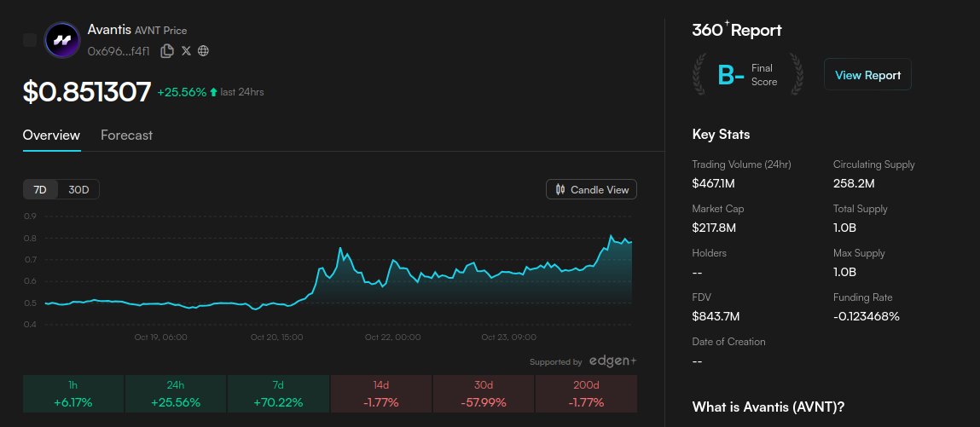
Task: Switch to the Overview tab
Action: tap(51, 135)
